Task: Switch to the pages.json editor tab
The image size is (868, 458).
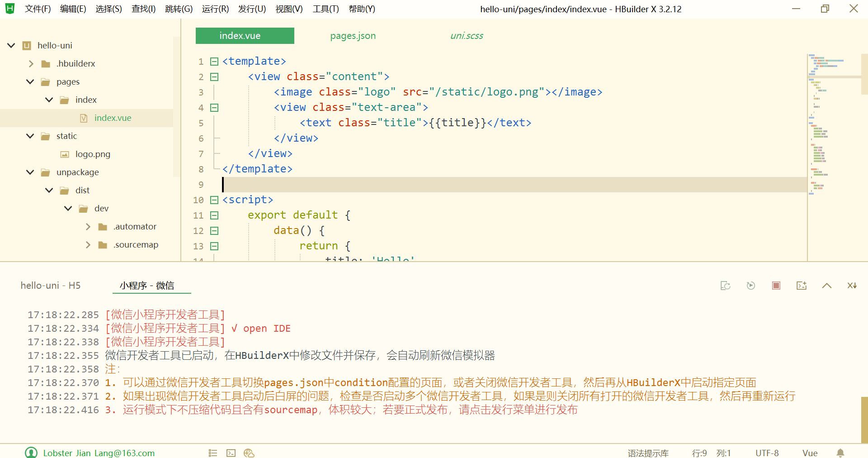Action: 353,36
